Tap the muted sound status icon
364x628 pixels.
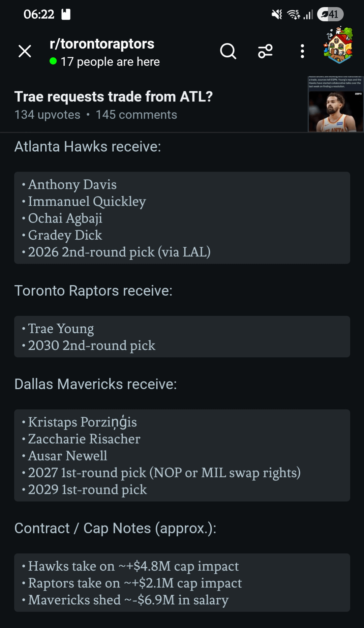click(x=277, y=14)
